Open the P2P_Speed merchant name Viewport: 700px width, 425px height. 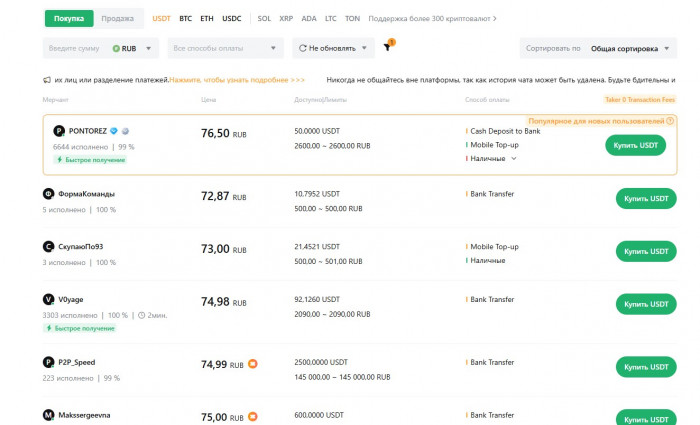pyautogui.click(x=77, y=362)
